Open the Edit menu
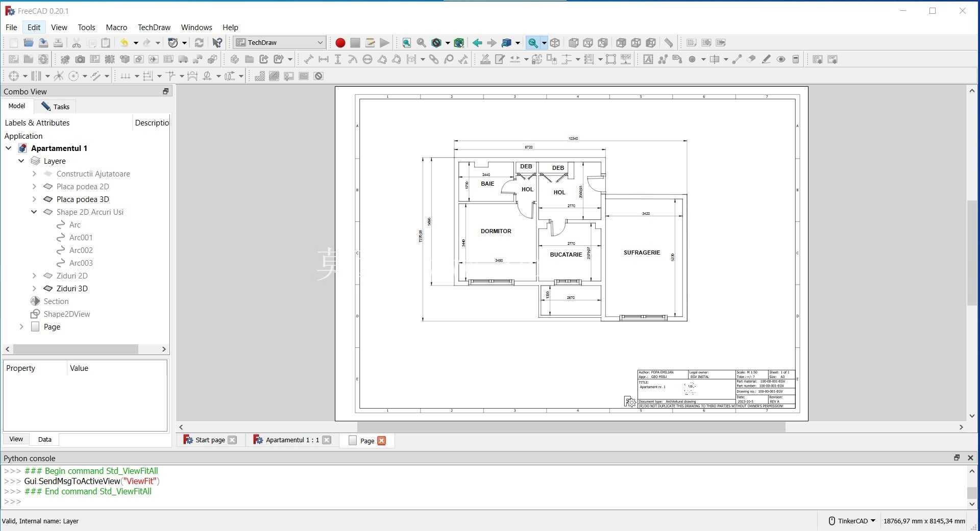 pyautogui.click(x=34, y=28)
